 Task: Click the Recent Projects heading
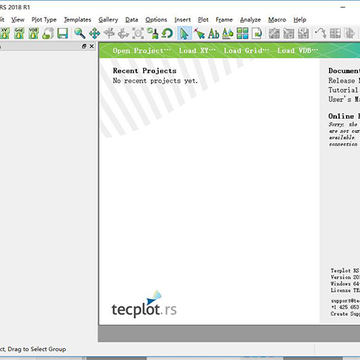(x=145, y=71)
